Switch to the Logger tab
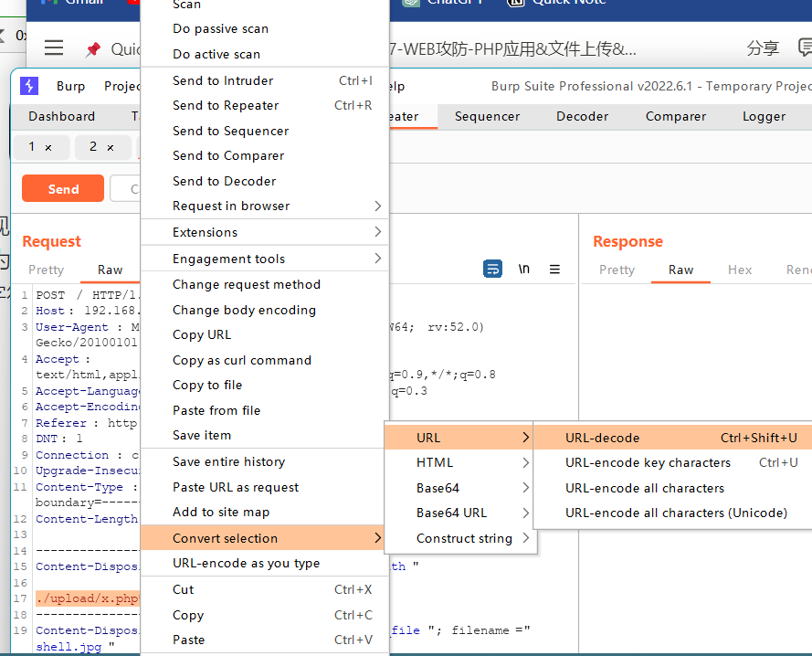Image resolution: width=812 pixels, height=656 pixels. pos(764,116)
